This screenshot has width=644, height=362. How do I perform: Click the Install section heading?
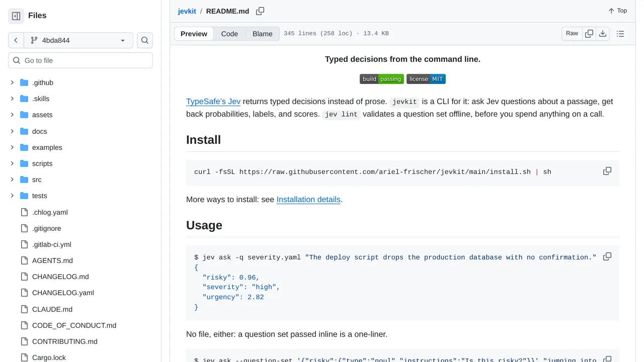[204, 140]
